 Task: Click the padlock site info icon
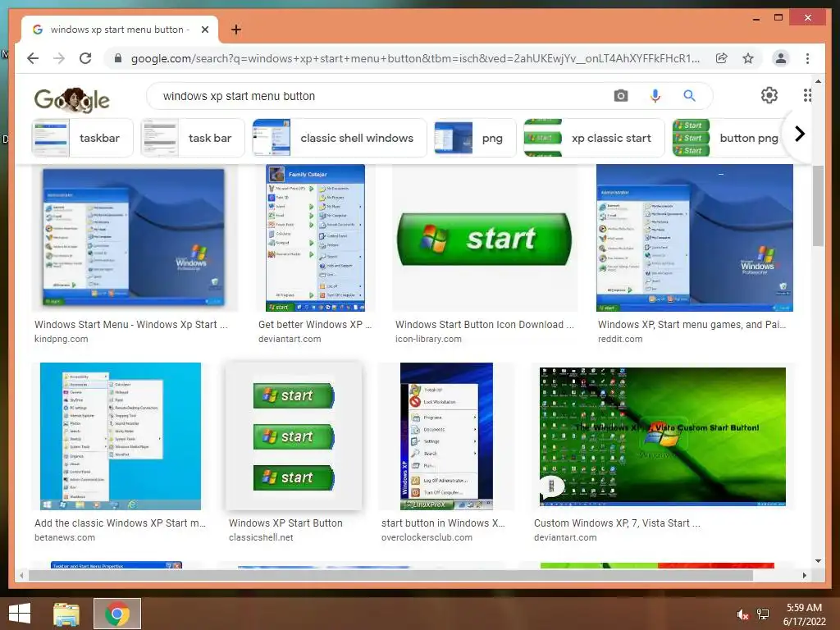pyautogui.click(x=118, y=58)
